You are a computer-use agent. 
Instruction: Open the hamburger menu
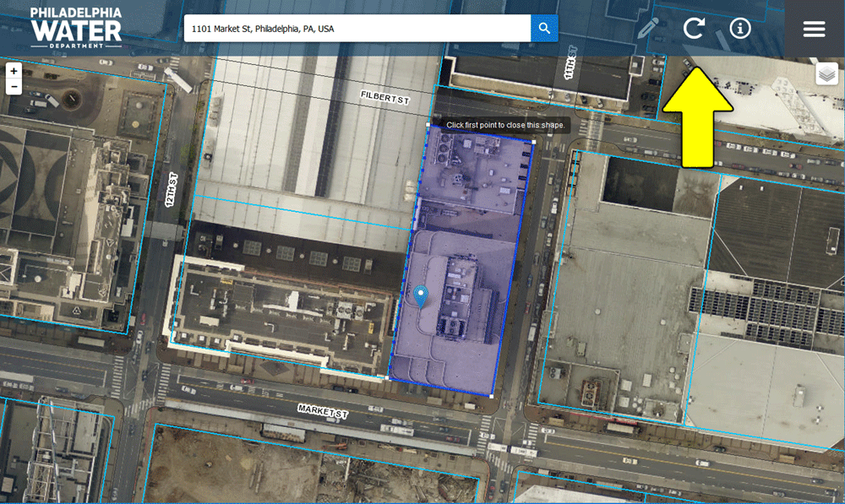point(814,29)
